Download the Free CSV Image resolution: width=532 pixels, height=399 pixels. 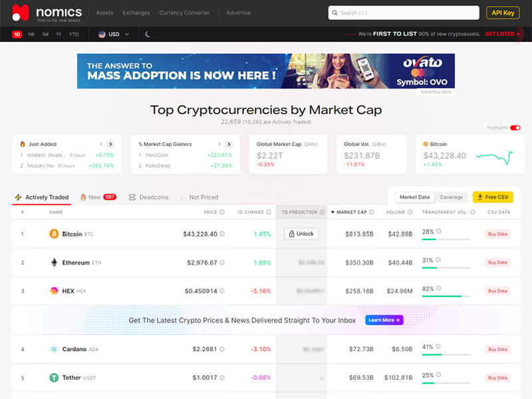click(x=493, y=197)
